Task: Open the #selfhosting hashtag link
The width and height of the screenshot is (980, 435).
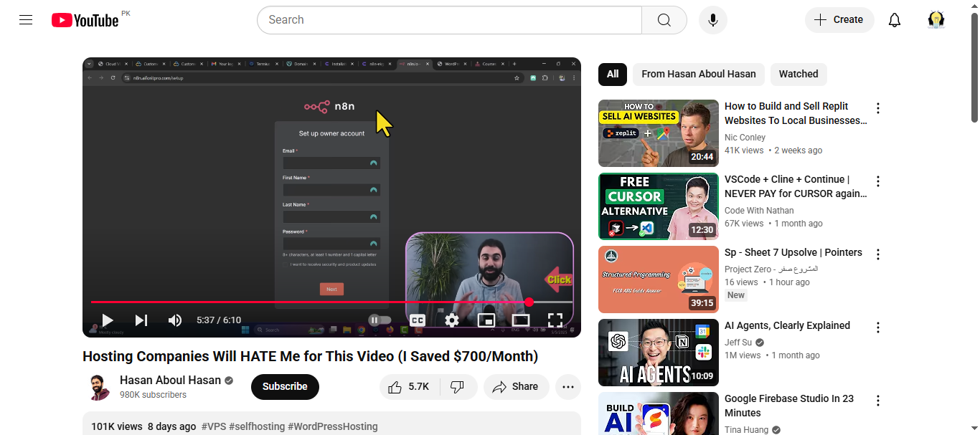Action: click(257, 426)
